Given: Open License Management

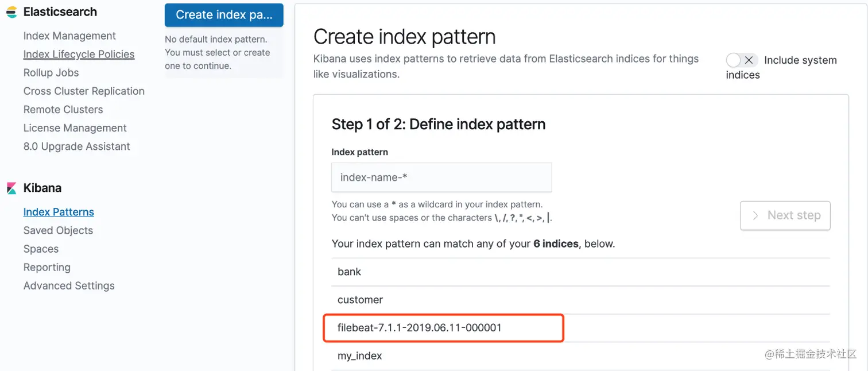Looking at the screenshot, I should 75,128.
